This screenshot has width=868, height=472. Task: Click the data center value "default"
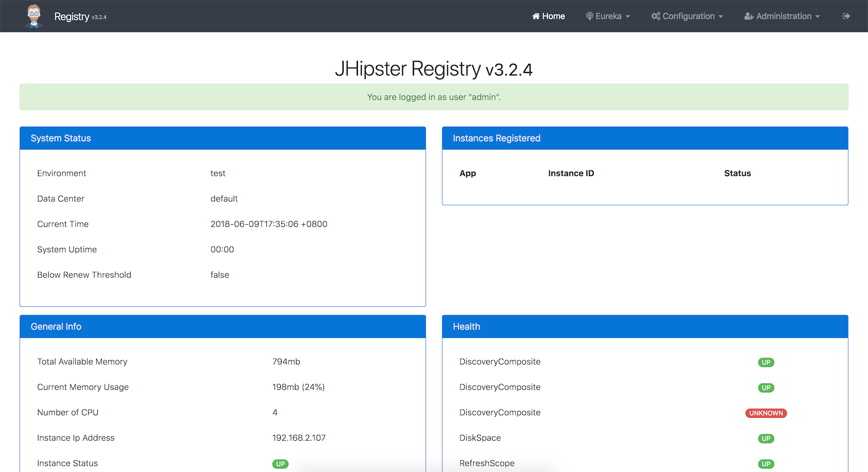224,198
